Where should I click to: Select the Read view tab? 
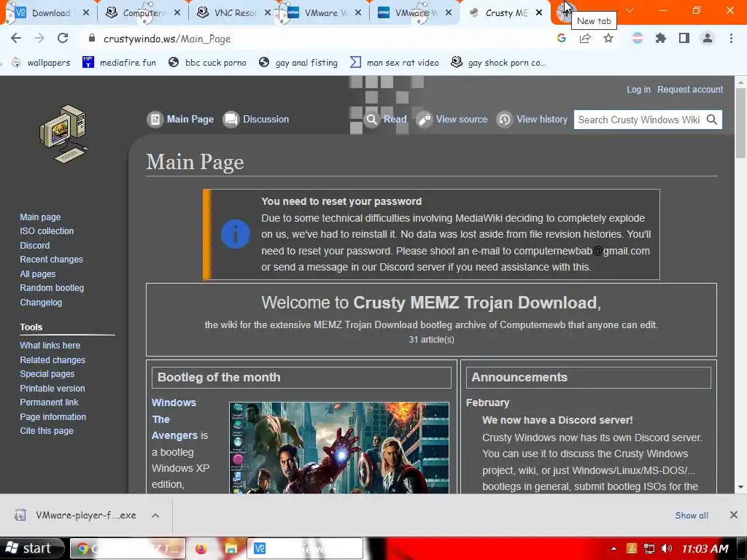(x=385, y=119)
